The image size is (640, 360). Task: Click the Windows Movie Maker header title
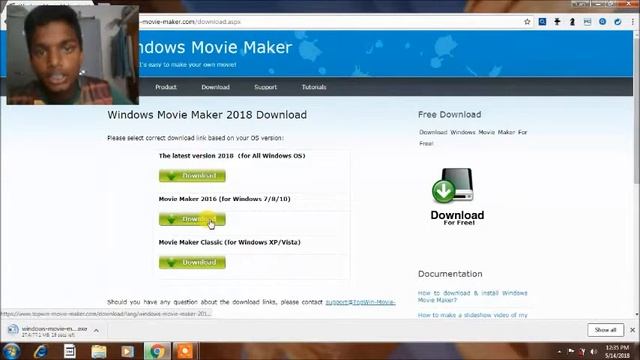pyautogui.click(x=216, y=47)
